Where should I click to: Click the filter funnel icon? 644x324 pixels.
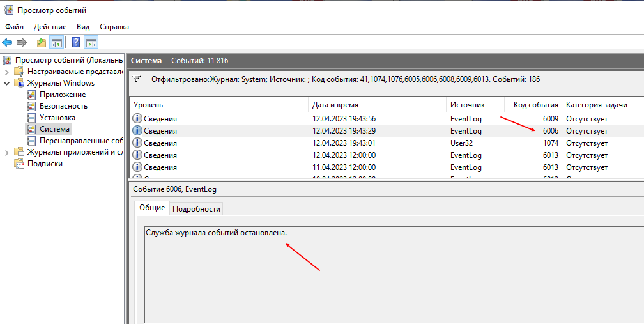tap(137, 79)
